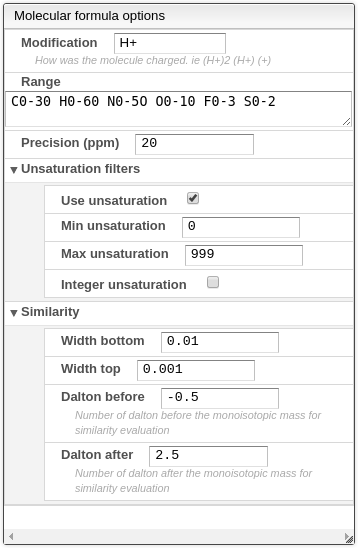Click the Similarity heading label

(x=50, y=312)
